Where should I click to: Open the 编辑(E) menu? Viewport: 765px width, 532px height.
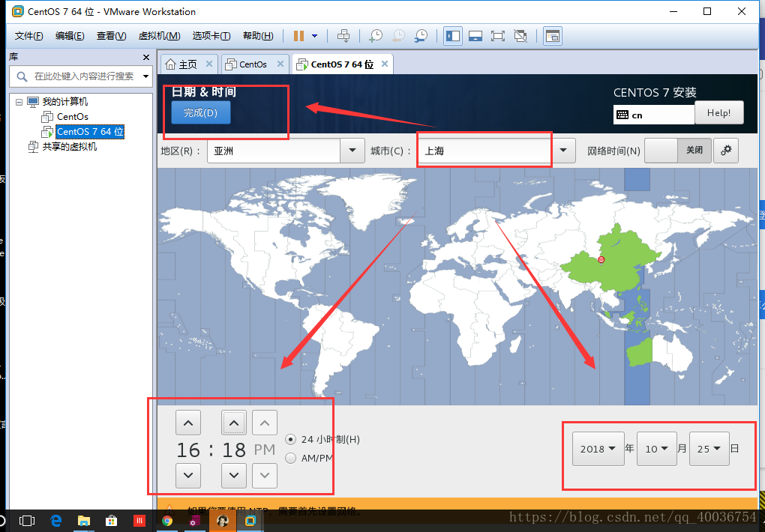pos(70,36)
